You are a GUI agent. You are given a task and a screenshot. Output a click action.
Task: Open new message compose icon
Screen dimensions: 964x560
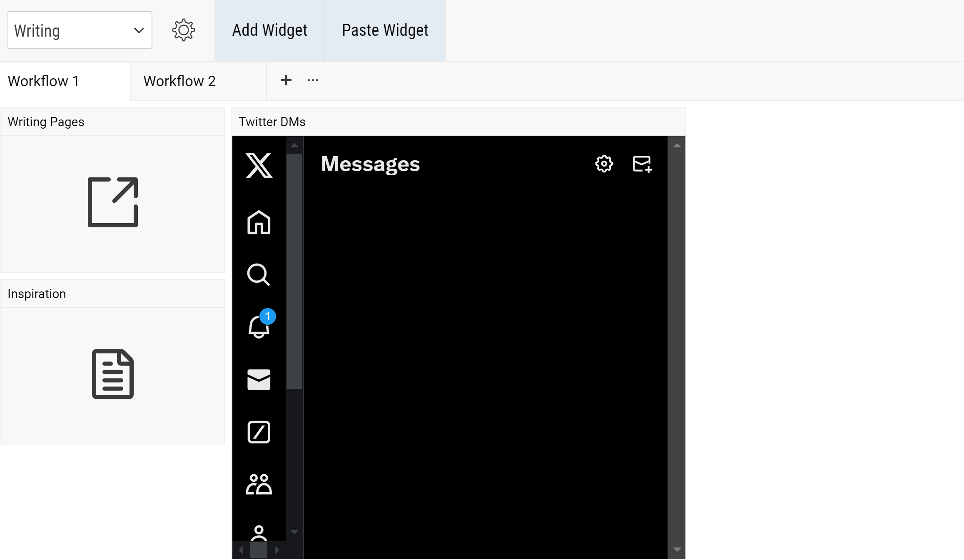coord(641,164)
